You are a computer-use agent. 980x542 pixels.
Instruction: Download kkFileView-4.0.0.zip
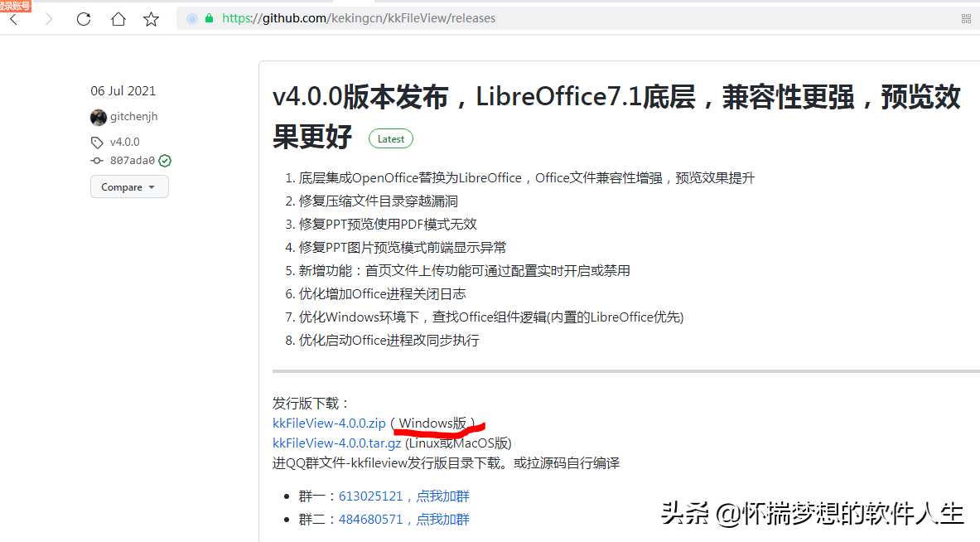point(330,423)
